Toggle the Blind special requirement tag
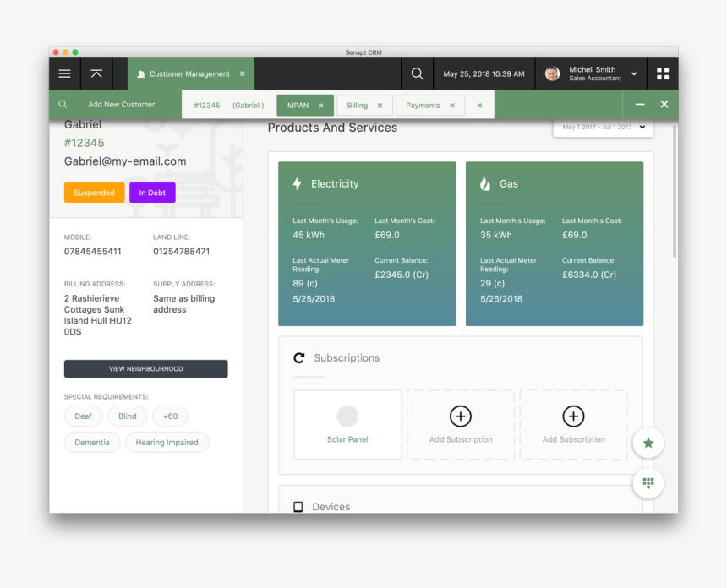Viewport: 727px width, 588px height. [x=128, y=416]
